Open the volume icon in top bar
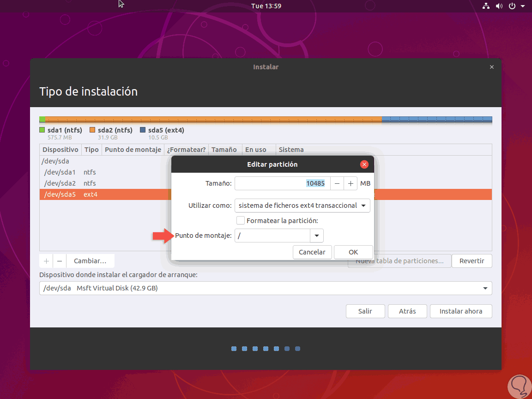 tap(499, 6)
